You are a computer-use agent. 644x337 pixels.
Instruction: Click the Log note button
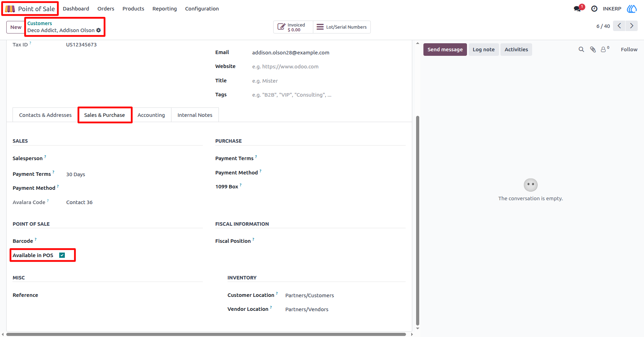[484, 50]
